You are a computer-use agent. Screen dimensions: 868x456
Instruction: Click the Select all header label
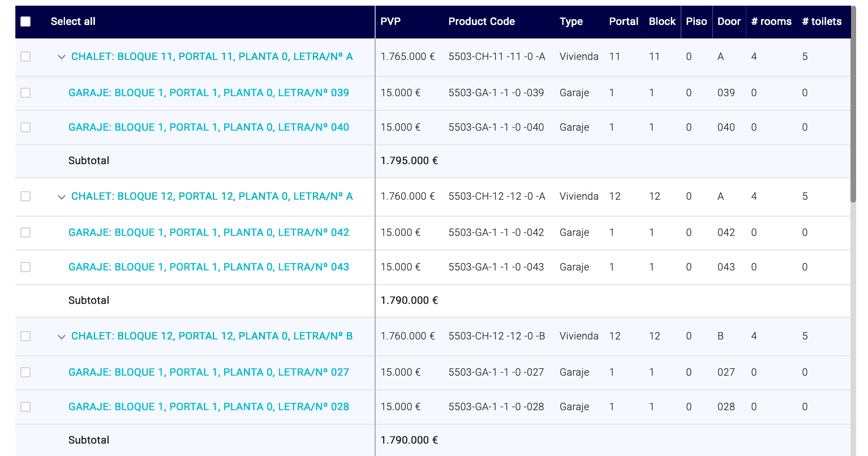[x=73, y=21]
